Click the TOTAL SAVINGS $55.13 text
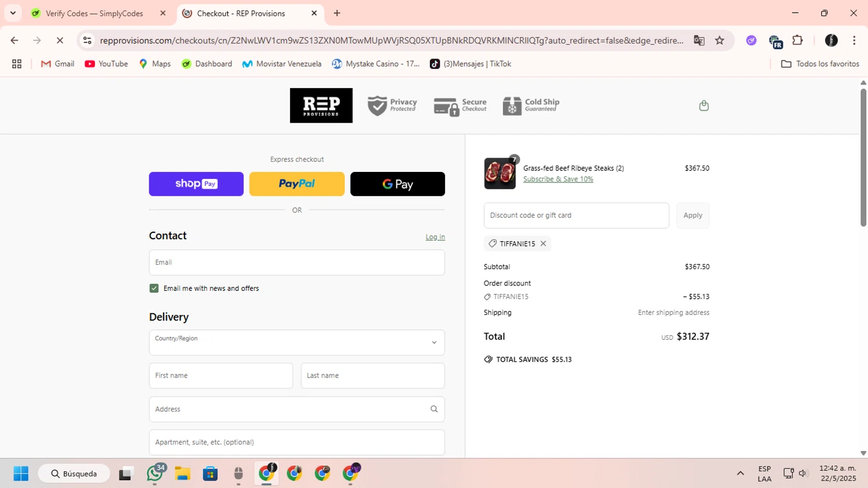The width and height of the screenshot is (868, 488). [534, 359]
